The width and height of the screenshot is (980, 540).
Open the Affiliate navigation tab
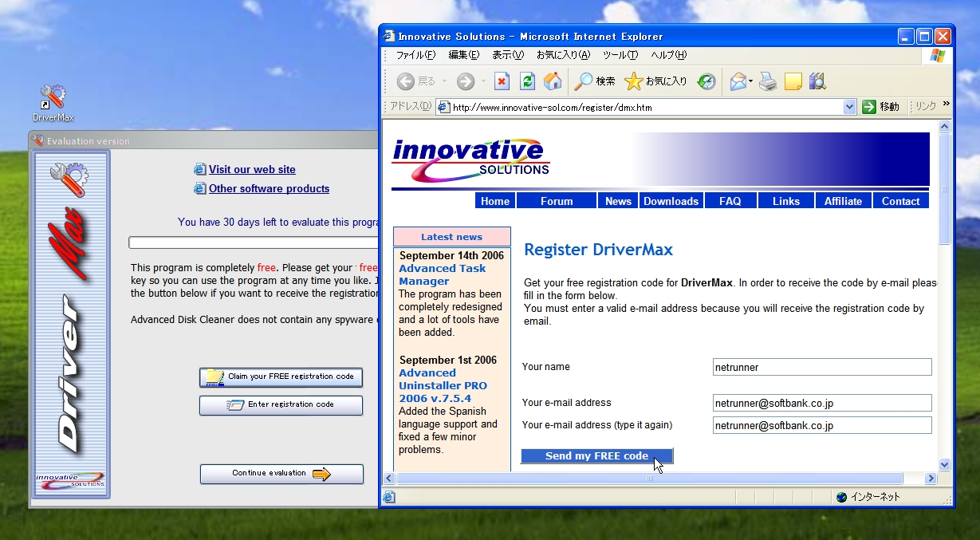[844, 201]
